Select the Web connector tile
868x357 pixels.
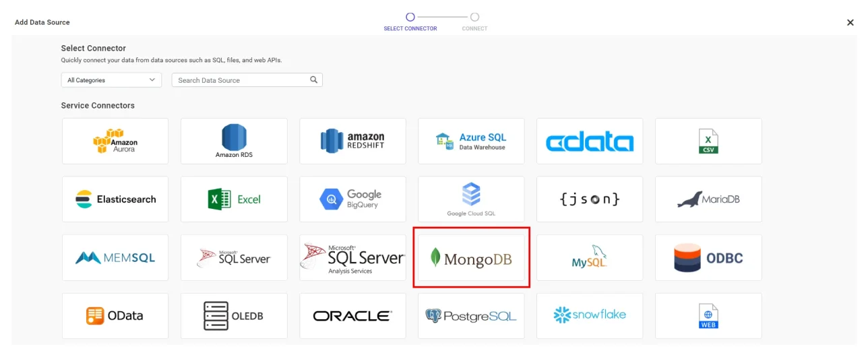coord(708,316)
